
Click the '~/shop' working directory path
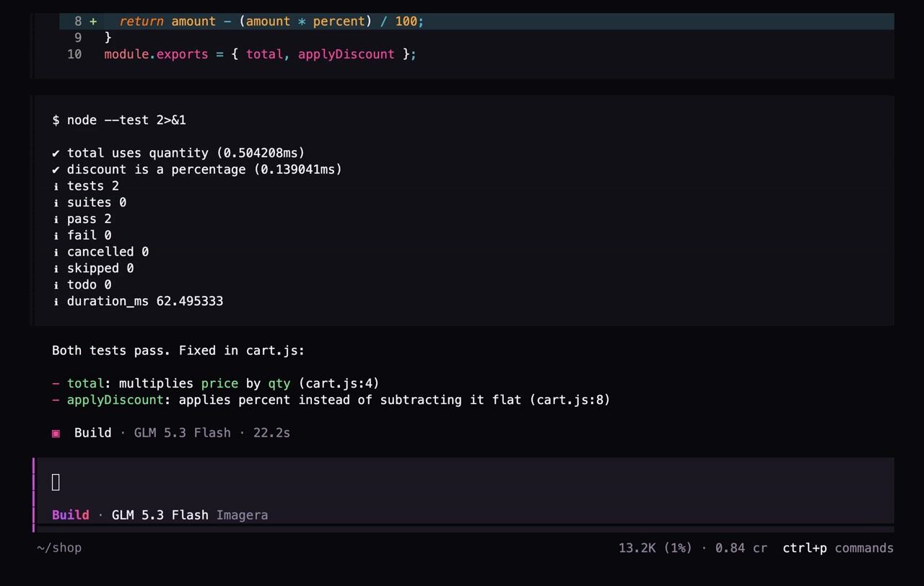click(x=59, y=548)
